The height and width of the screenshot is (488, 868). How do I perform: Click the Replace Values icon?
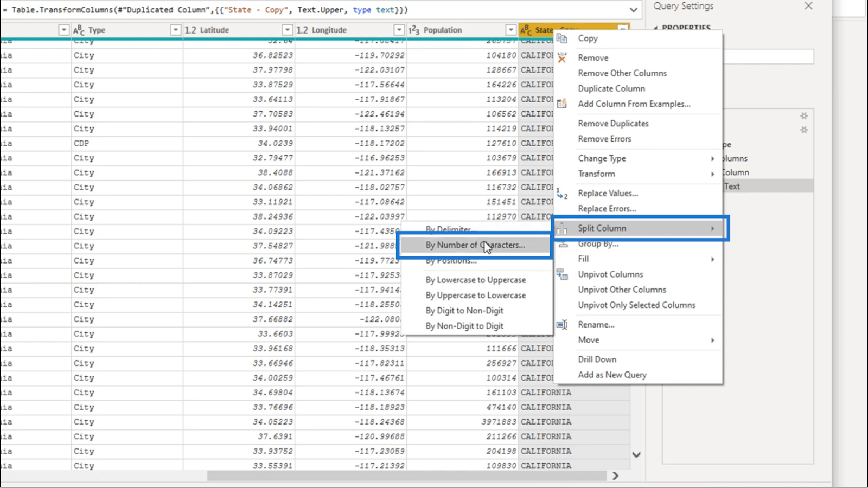[562, 194]
